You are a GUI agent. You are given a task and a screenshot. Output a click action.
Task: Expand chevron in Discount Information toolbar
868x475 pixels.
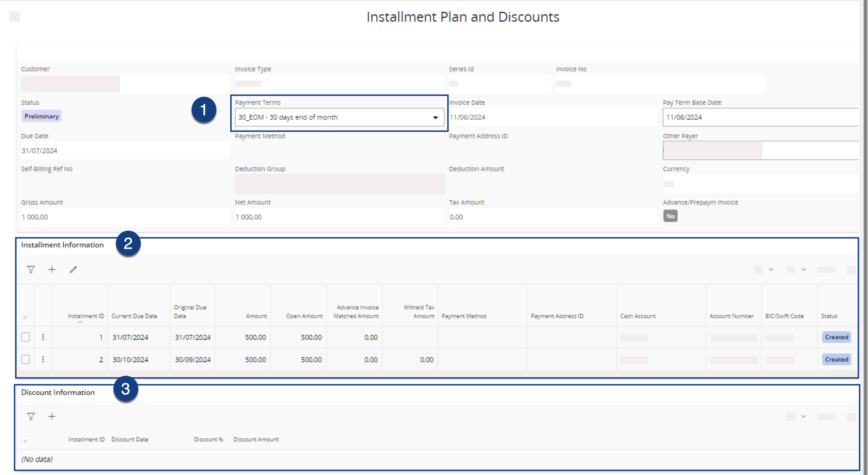(x=803, y=416)
